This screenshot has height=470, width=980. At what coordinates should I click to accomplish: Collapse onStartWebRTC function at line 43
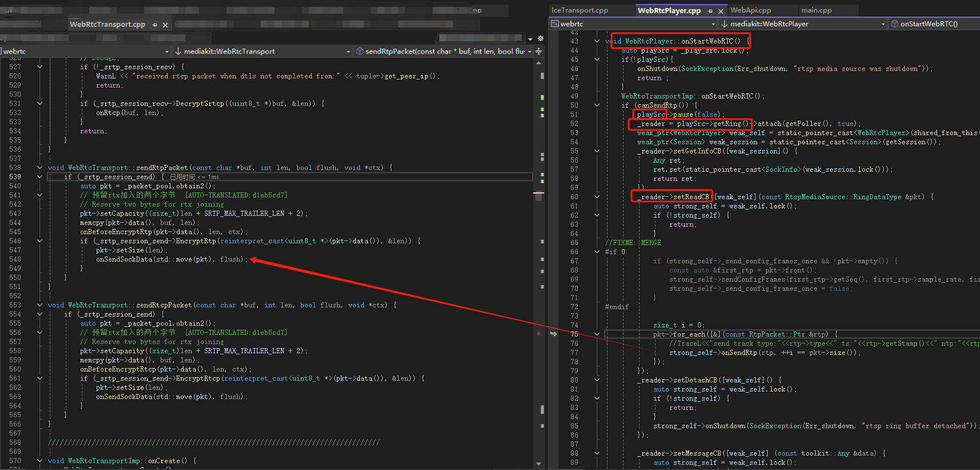[597, 41]
